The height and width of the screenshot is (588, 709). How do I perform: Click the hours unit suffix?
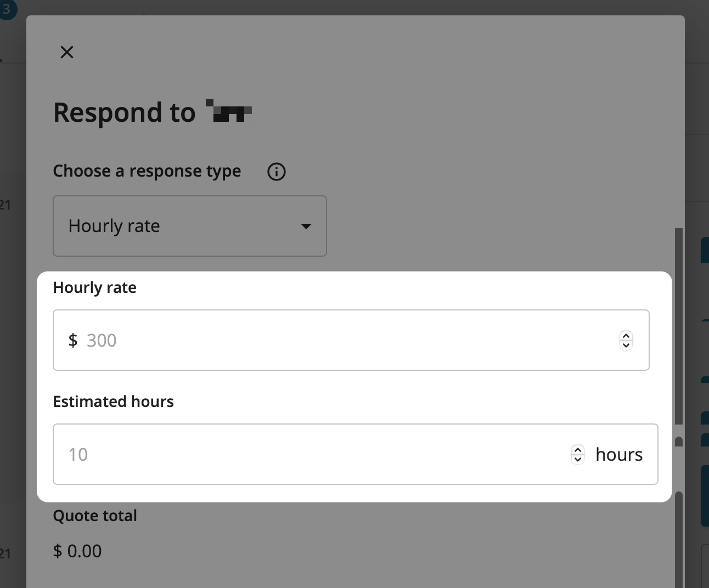(619, 454)
